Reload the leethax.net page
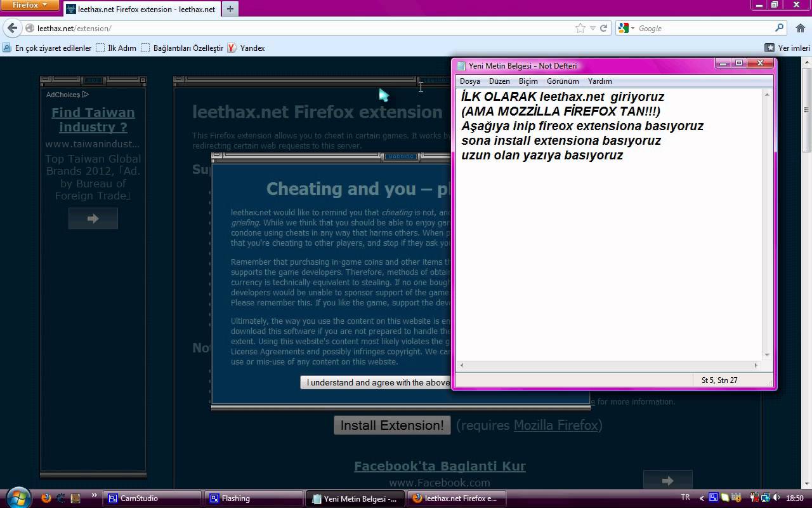Screen dimensions: 812x508 pos(604,28)
